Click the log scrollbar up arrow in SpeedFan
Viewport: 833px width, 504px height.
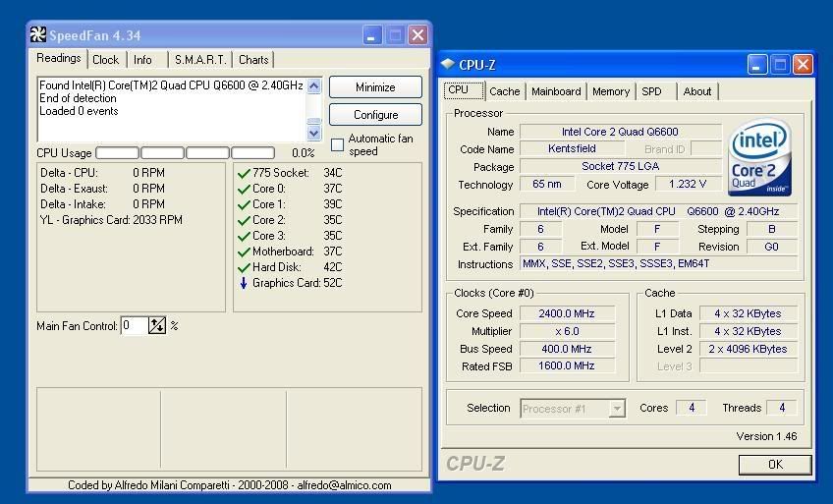tap(314, 85)
